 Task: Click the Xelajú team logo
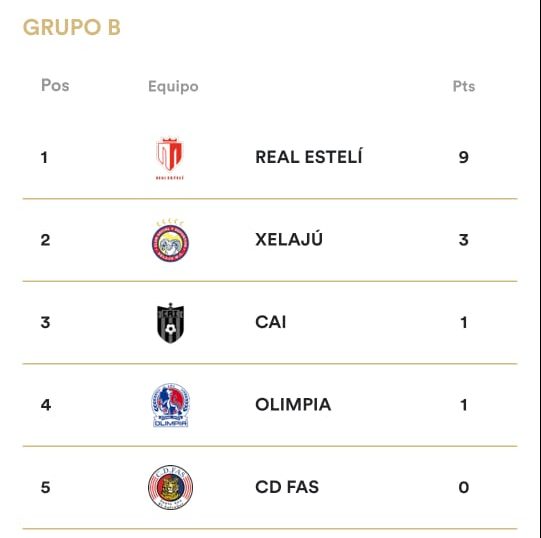(170, 241)
